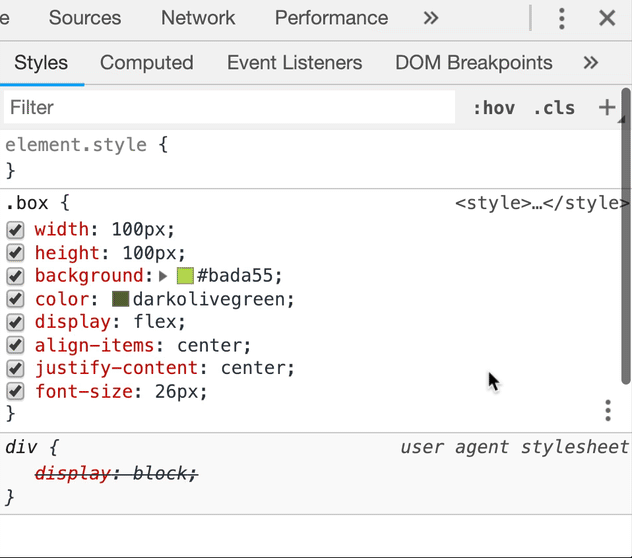
Task: Disable the display: flex declaration
Action: click(15, 322)
